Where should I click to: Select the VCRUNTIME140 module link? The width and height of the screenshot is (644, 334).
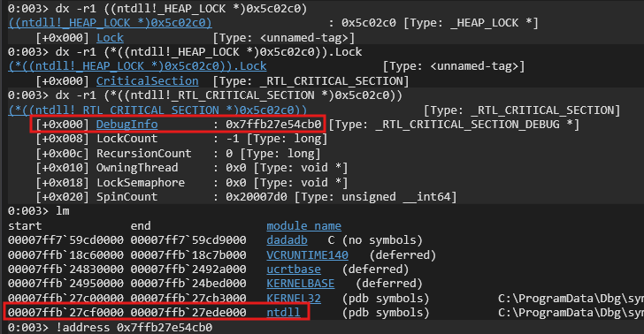[307, 255]
